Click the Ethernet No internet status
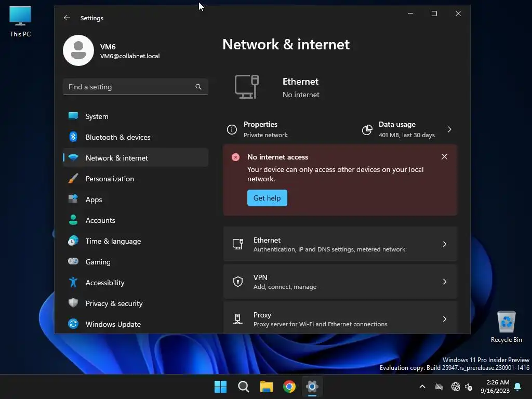This screenshot has width=532, height=399. [x=300, y=88]
